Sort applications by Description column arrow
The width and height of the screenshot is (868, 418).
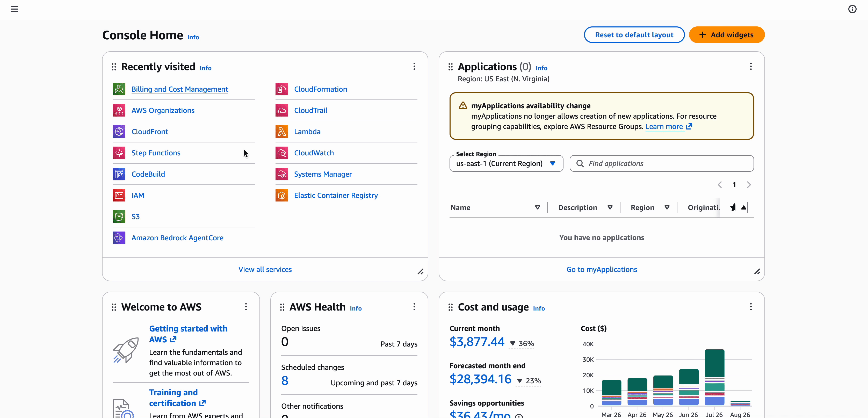tap(610, 208)
